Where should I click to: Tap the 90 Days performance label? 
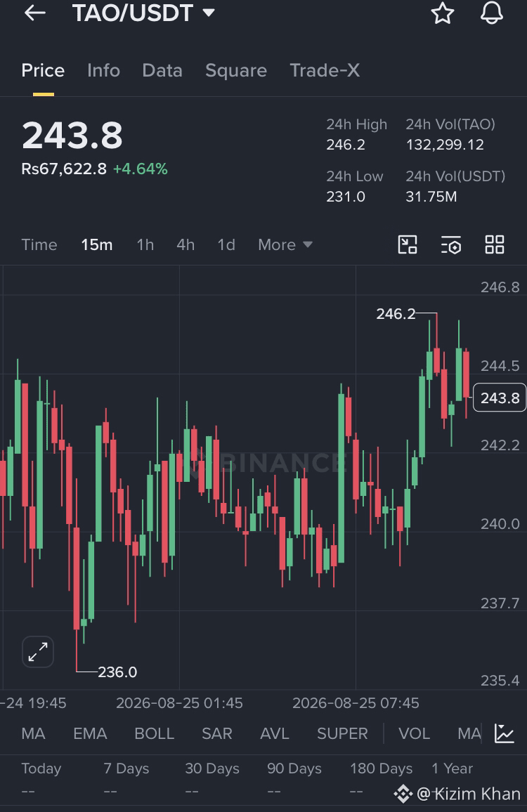coord(294,768)
